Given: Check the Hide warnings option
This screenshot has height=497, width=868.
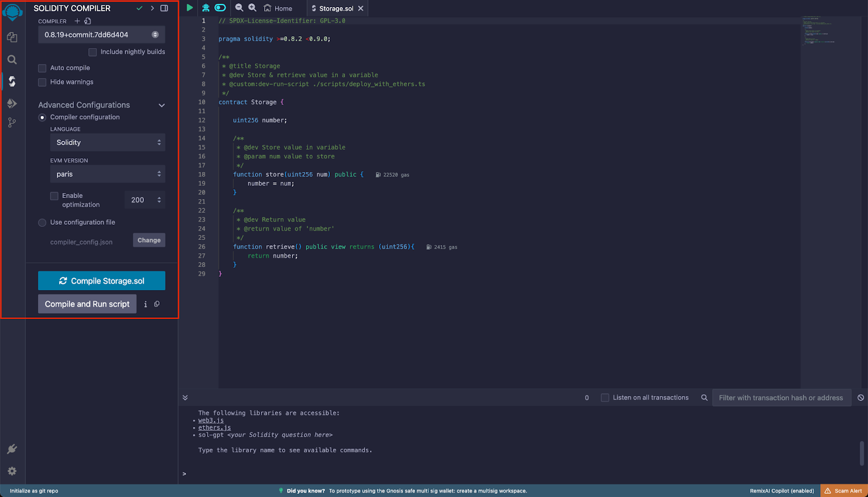Looking at the screenshot, I should (42, 82).
